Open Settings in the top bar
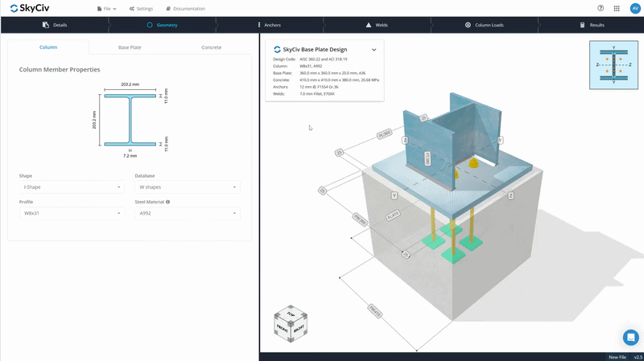This screenshot has height=361, width=644. (x=141, y=9)
